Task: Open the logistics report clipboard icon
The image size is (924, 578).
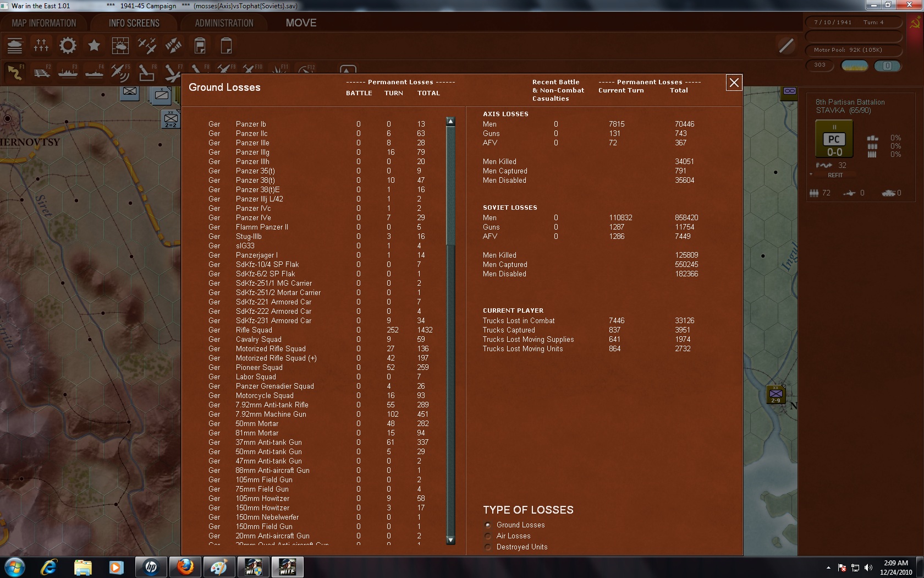Action: (200, 46)
